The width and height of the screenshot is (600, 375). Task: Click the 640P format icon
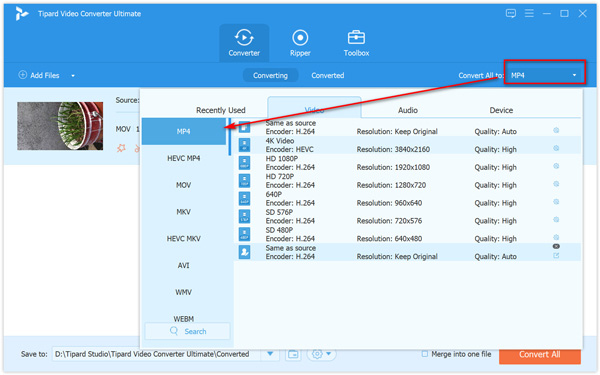pyautogui.click(x=245, y=199)
